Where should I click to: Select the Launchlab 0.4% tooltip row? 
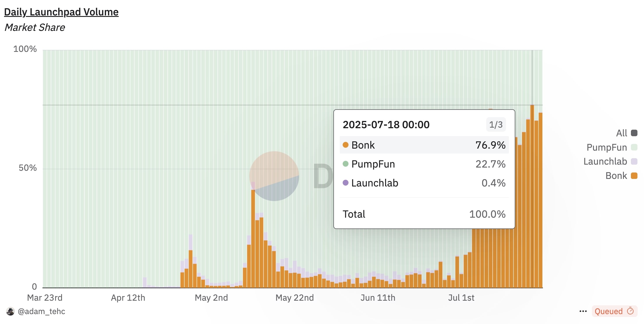point(424,183)
